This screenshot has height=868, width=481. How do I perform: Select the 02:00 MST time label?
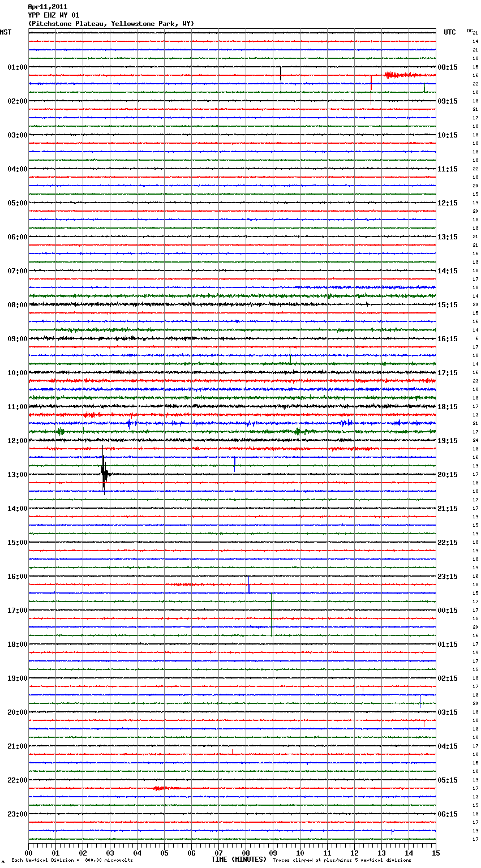tap(18, 101)
